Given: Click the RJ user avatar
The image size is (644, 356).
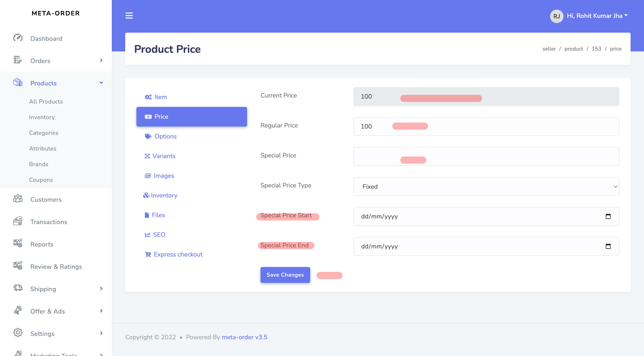Looking at the screenshot, I should tap(556, 16).
